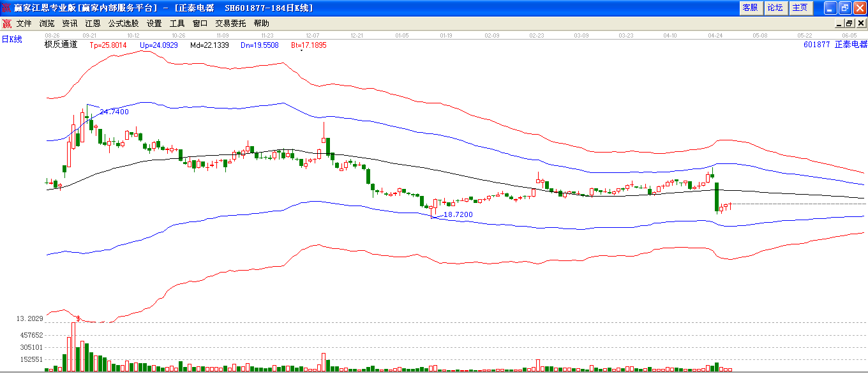
Task: Open the 公式选股 menu
Action: tap(123, 24)
